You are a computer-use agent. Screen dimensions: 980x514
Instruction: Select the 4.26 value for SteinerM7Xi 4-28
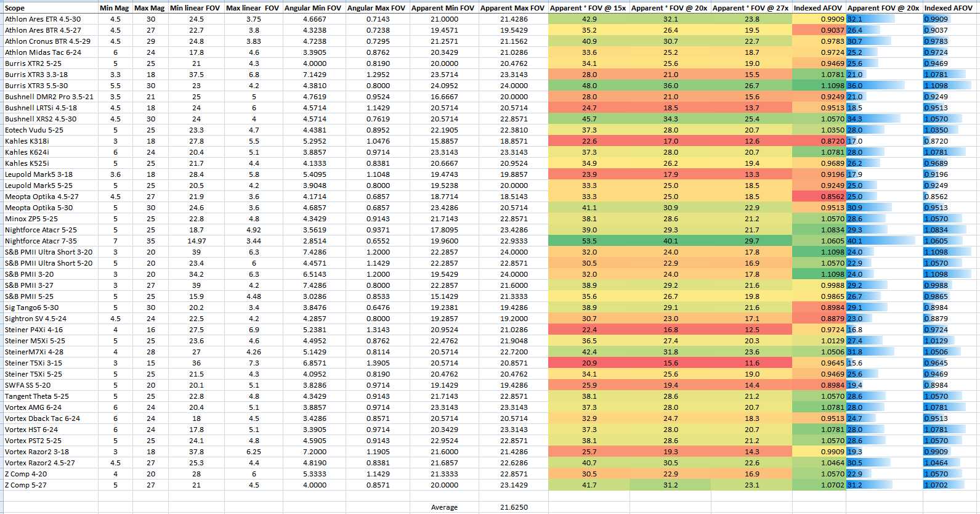pyautogui.click(x=254, y=352)
